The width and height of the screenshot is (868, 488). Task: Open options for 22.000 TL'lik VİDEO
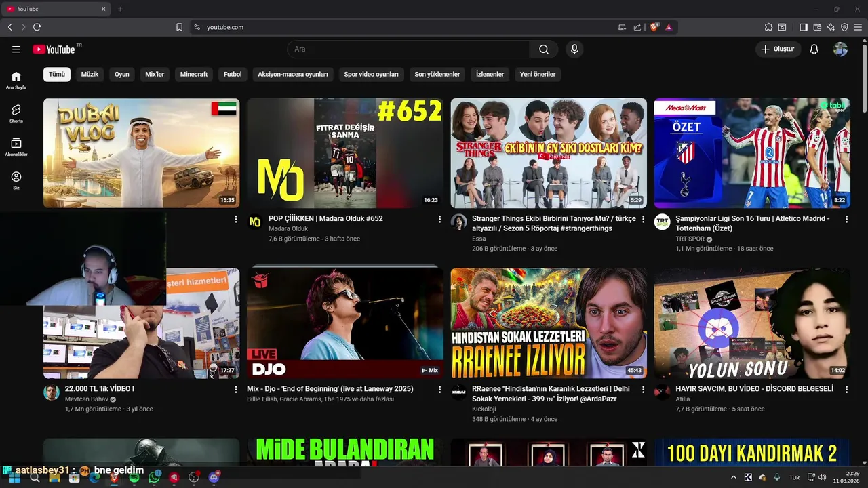pyautogui.click(x=236, y=390)
